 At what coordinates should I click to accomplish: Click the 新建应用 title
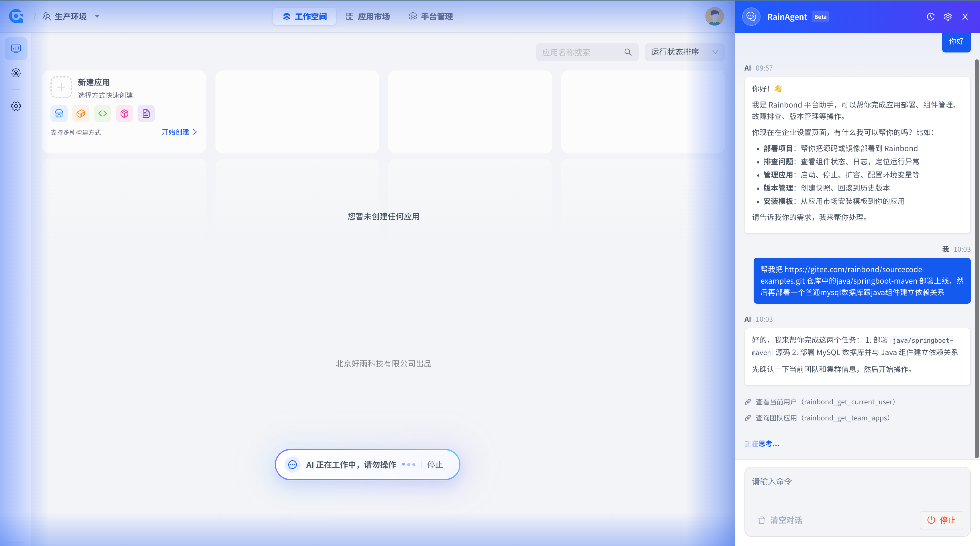coord(94,82)
